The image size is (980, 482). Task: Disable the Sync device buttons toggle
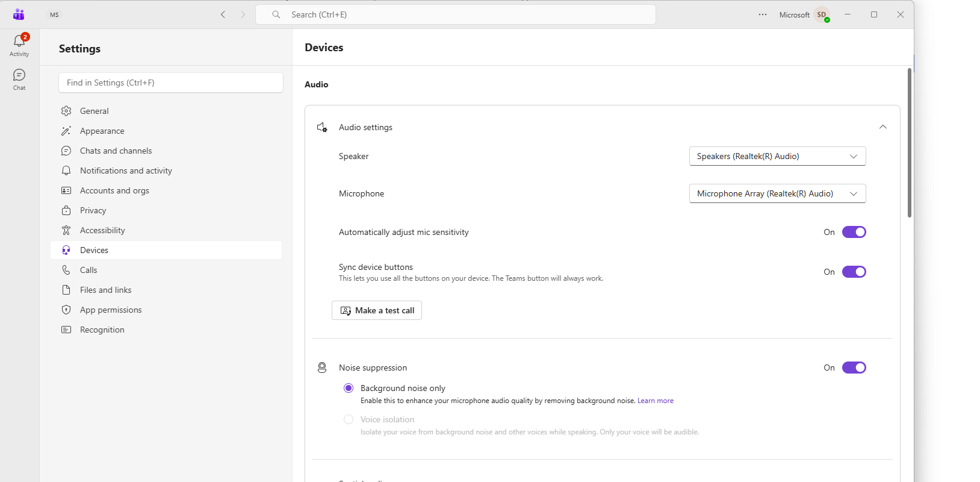point(854,272)
